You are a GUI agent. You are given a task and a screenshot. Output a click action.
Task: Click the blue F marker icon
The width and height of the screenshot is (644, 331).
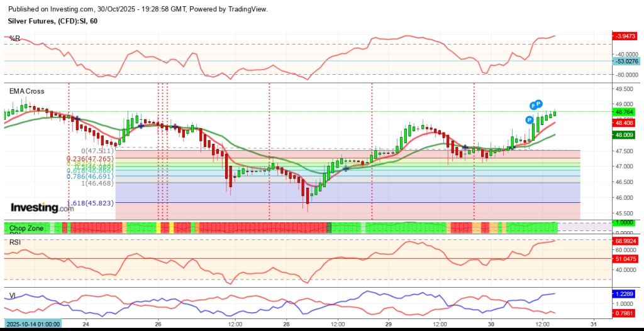[533, 106]
